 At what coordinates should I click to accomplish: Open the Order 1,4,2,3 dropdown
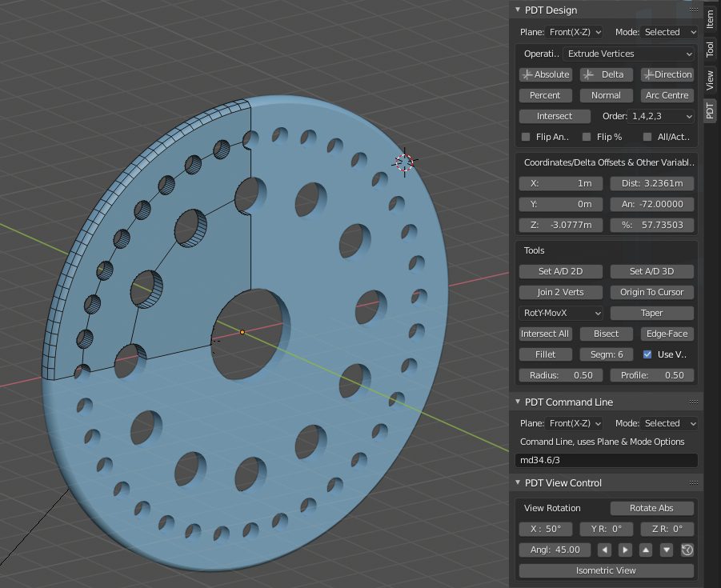(x=662, y=116)
